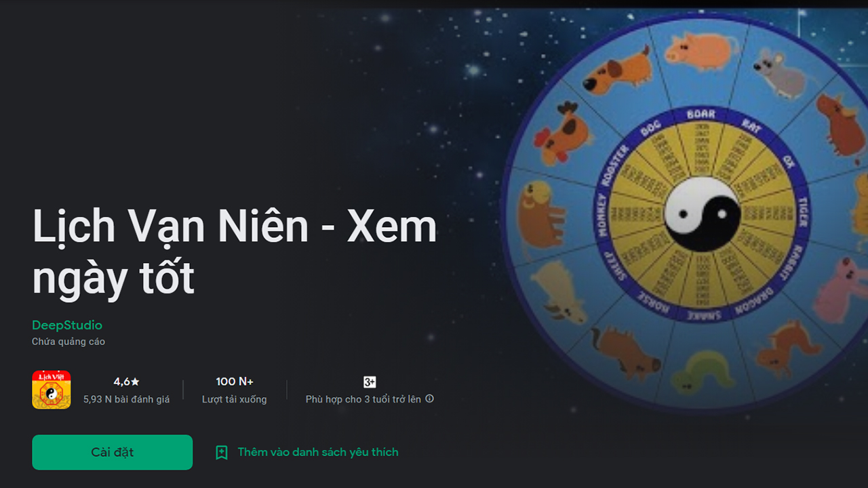Click the rooster animal on zodiac wheel
The height and width of the screenshot is (488, 868).
[x=563, y=133]
